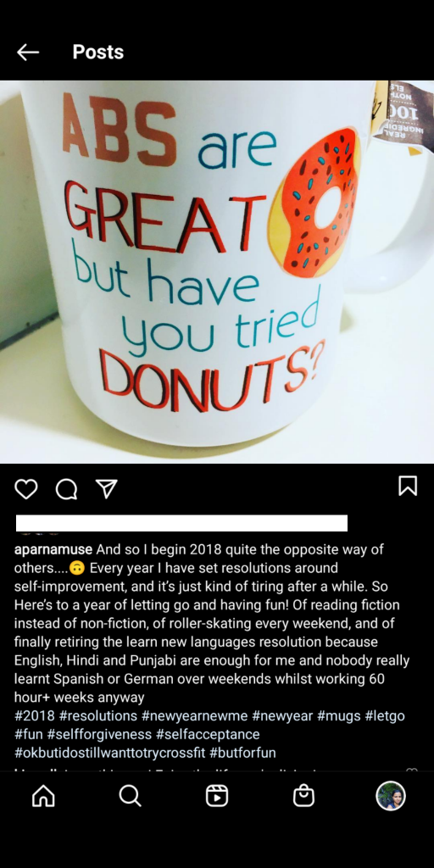Open Reels tab in bottom navigation

click(x=217, y=796)
